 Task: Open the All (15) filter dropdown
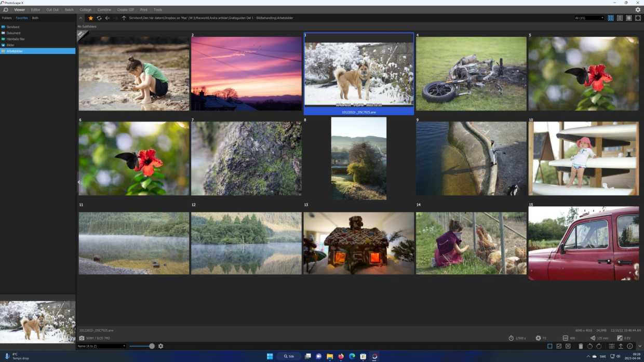pos(588,18)
